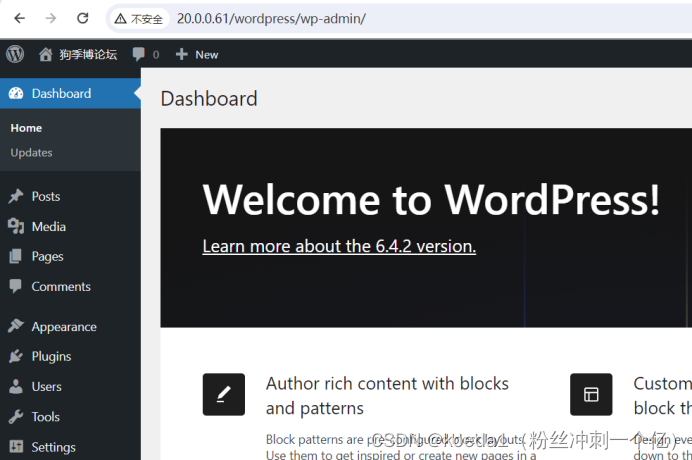Click the Tools wrench icon
Screen dimensions: 692x460
pos(15,416)
